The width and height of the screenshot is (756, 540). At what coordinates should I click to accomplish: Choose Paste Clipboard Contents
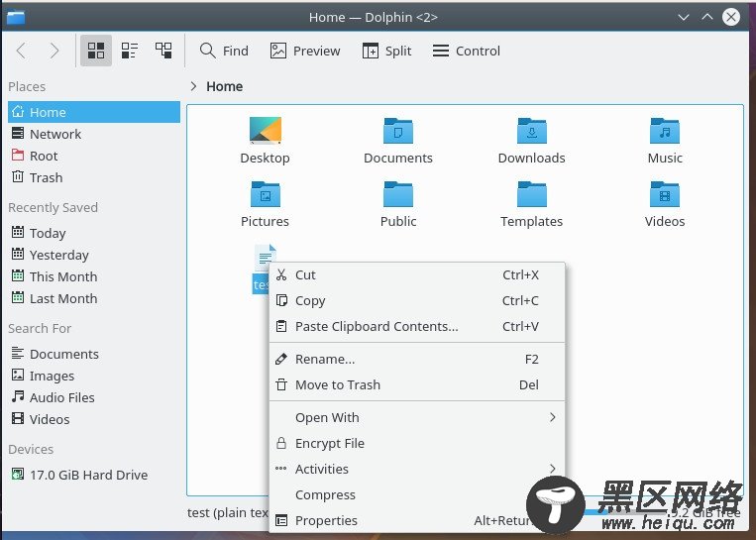point(417,326)
